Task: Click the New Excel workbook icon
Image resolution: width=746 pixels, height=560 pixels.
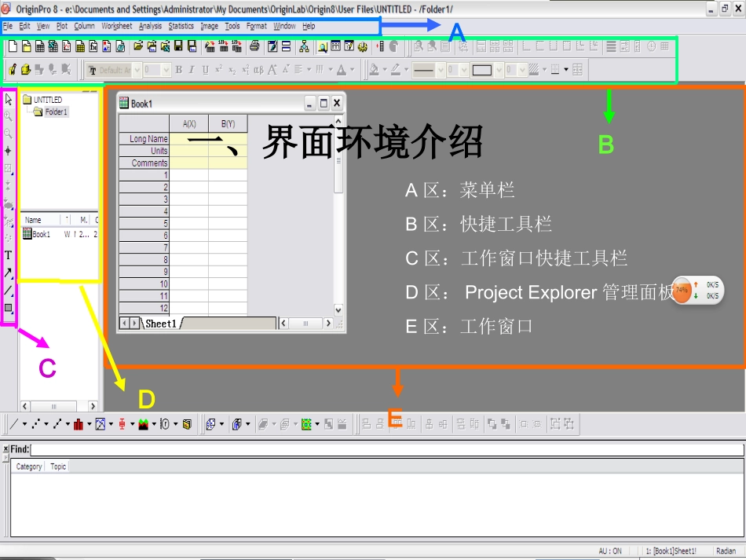Action: pos(53,46)
